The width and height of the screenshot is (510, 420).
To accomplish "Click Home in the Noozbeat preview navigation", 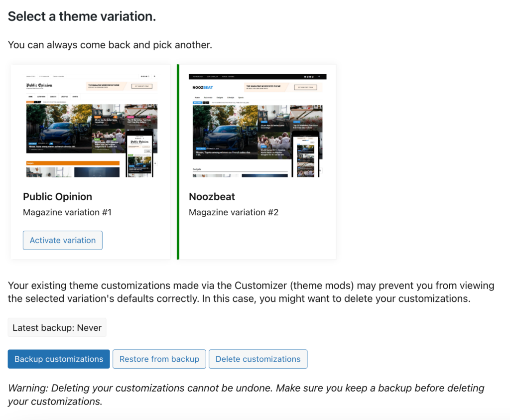I will [197, 98].
